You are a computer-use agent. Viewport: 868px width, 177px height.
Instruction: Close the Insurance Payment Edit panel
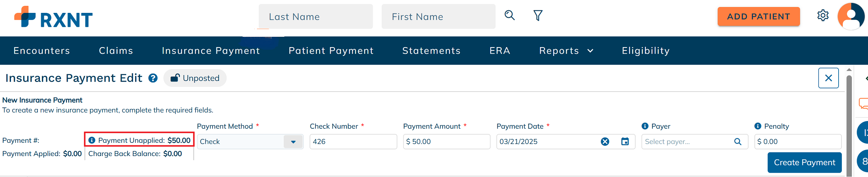(x=828, y=78)
